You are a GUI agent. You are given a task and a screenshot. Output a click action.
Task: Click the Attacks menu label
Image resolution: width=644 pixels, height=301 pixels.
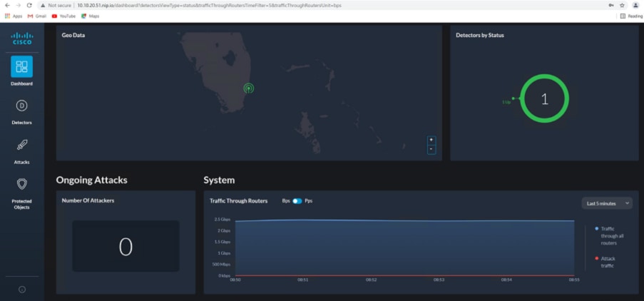[x=22, y=162]
